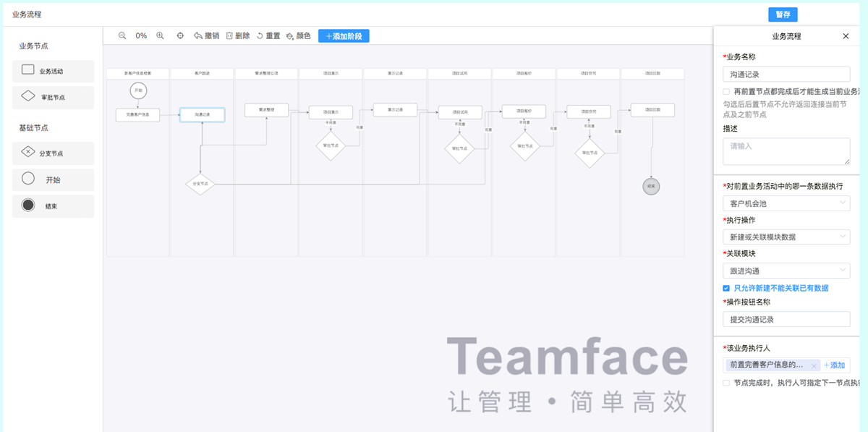Click the 撤销 undo toolbar button
This screenshot has width=868, height=432.
tap(206, 35)
